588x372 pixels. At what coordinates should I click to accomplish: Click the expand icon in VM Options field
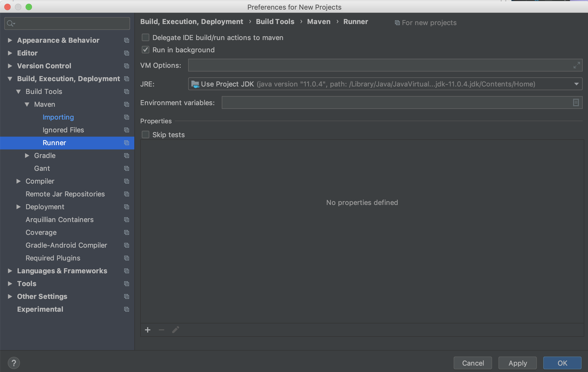click(x=577, y=65)
